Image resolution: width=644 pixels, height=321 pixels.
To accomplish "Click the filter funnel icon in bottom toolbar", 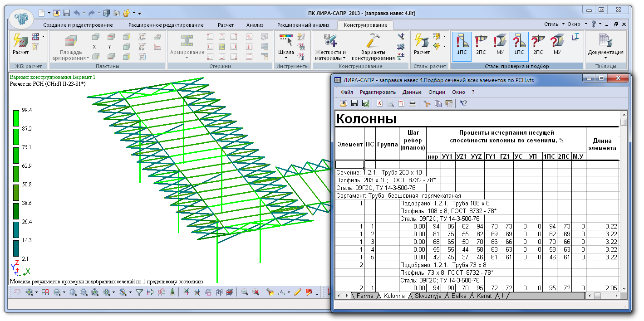I will point(139,292).
